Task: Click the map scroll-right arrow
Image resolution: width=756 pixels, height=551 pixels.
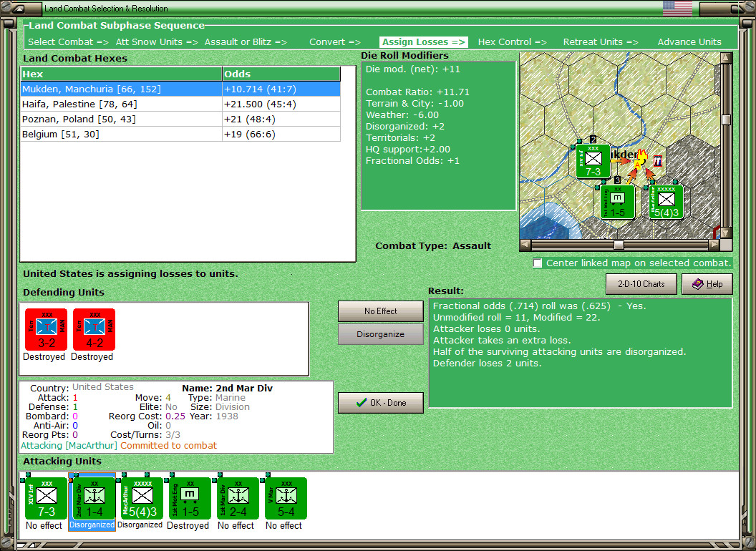Action: tap(714, 245)
